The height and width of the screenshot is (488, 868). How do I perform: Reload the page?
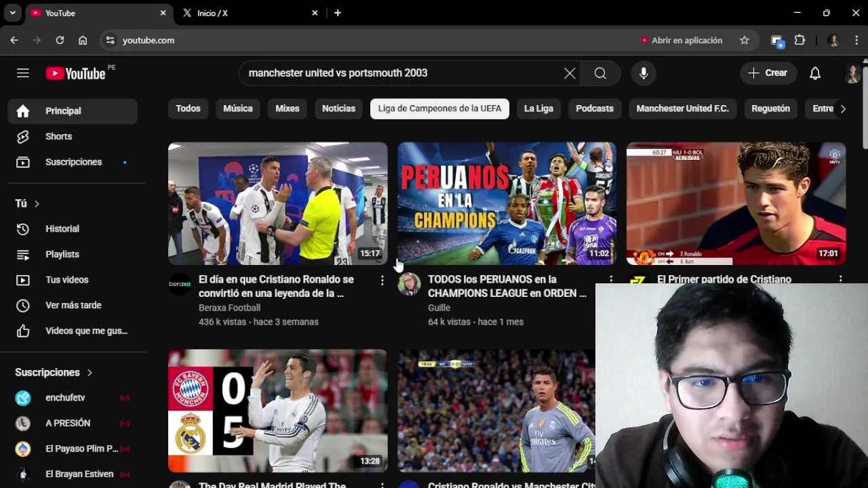point(60,41)
